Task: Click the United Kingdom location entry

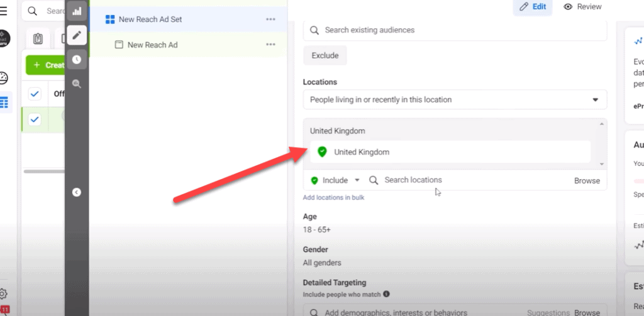Action: pyautogui.click(x=450, y=152)
